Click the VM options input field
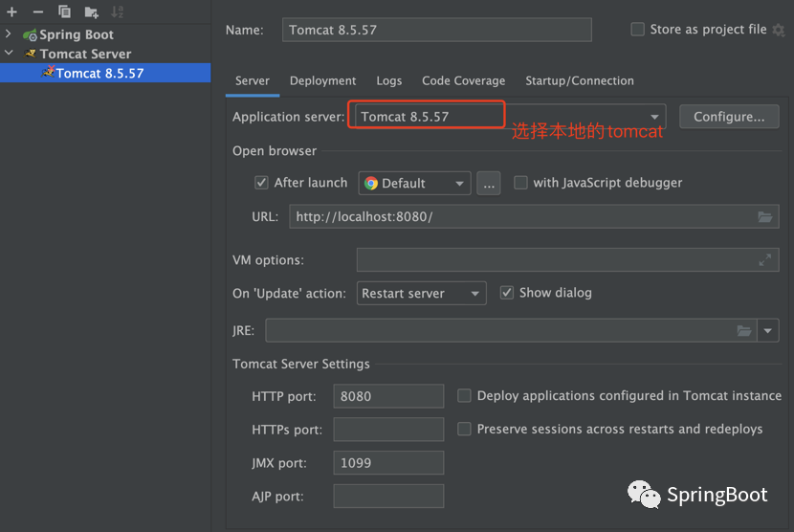The width and height of the screenshot is (794, 532). 567,260
